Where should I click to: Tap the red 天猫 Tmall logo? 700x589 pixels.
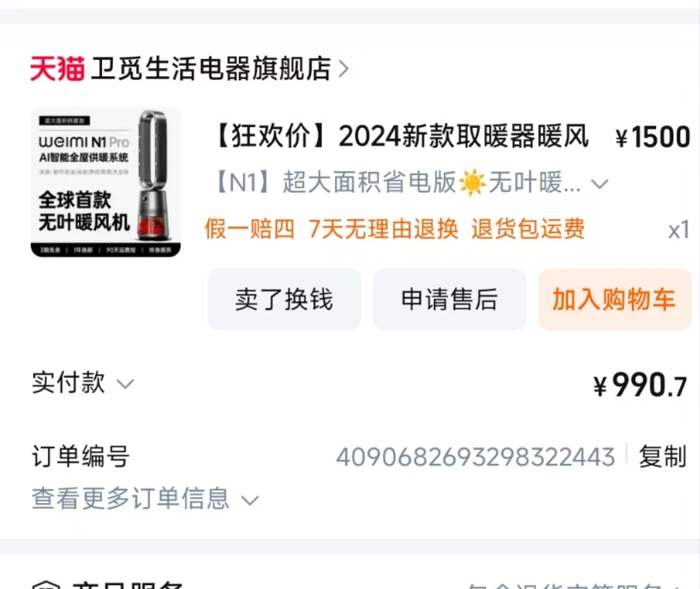coord(57,69)
